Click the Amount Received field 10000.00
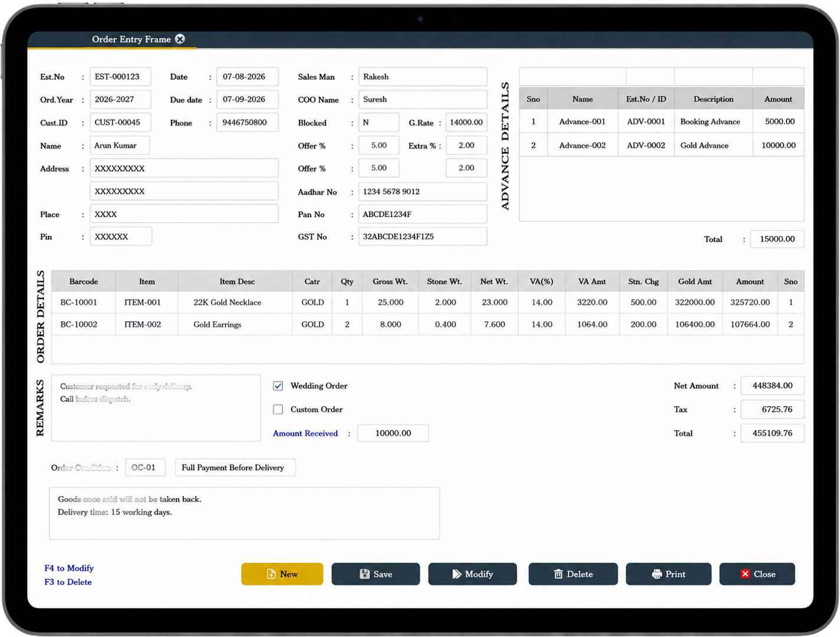 [393, 433]
